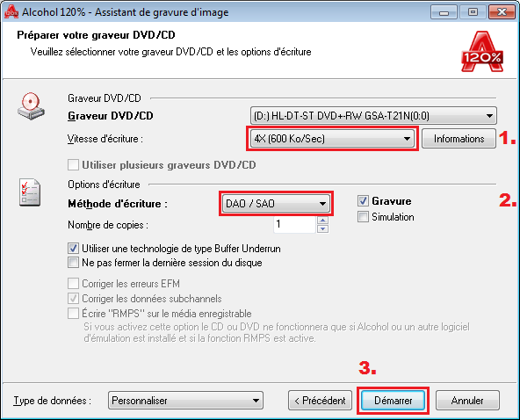Viewport: 520px width, 420px height.
Task: Maximize the Alcohol 120% window
Action: (473, 12)
